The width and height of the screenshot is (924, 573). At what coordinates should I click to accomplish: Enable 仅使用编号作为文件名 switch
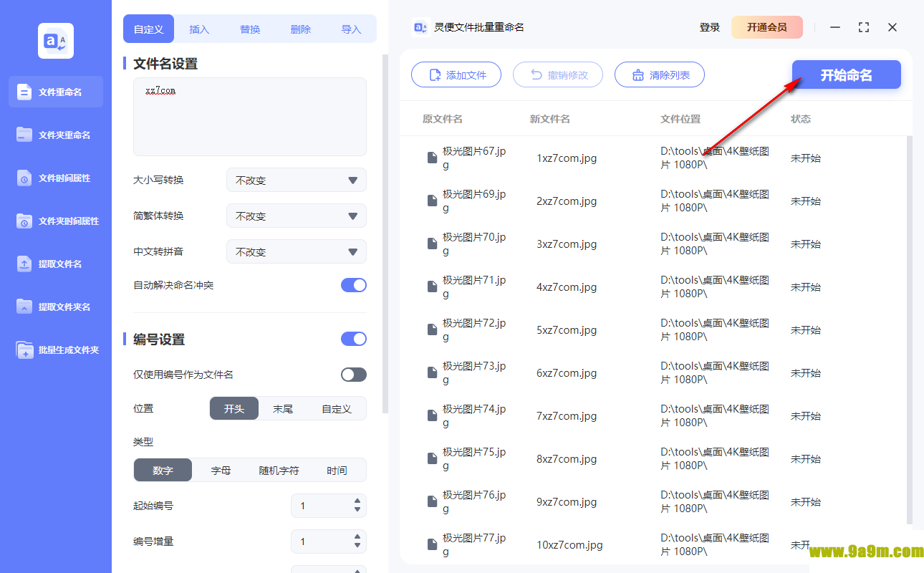coord(354,375)
